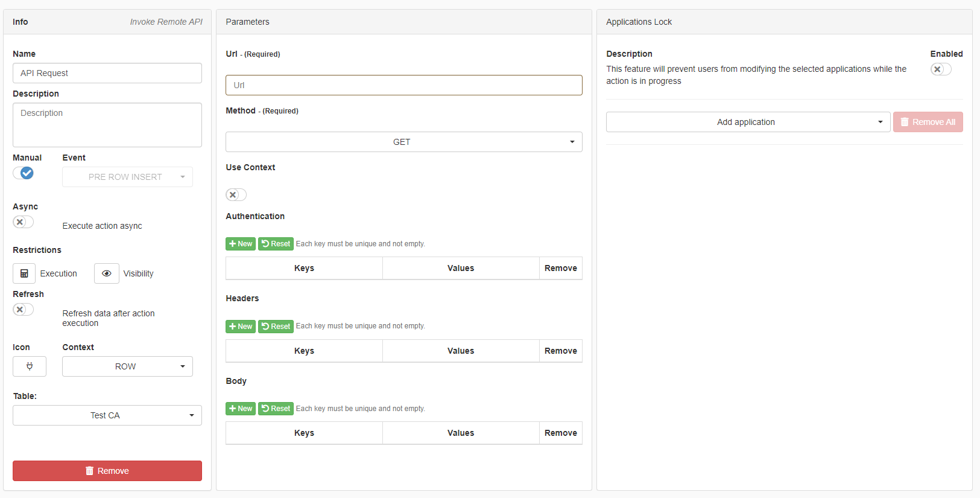Click the Execution restriction calculator icon

point(24,273)
